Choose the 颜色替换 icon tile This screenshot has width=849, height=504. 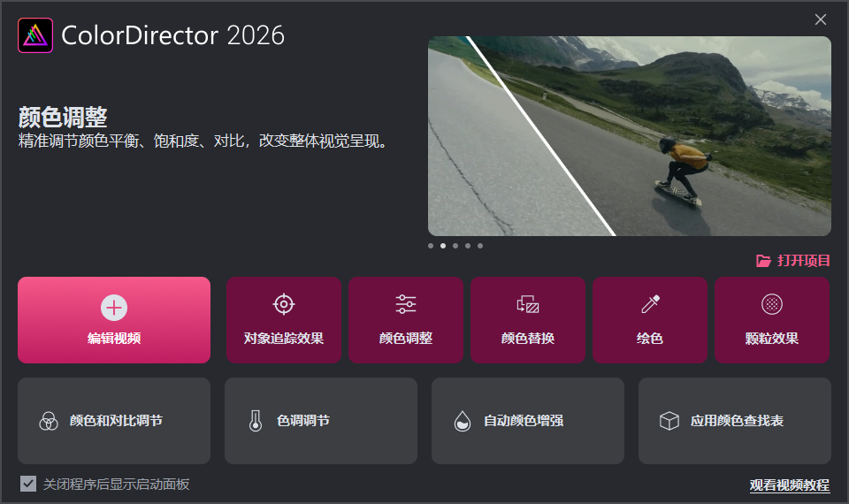click(528, 304)
